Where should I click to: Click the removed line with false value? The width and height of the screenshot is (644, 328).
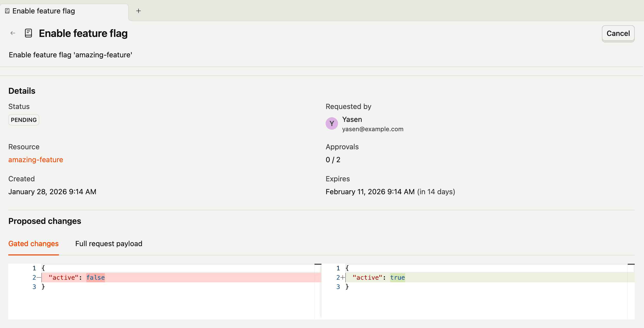point(96,277)
